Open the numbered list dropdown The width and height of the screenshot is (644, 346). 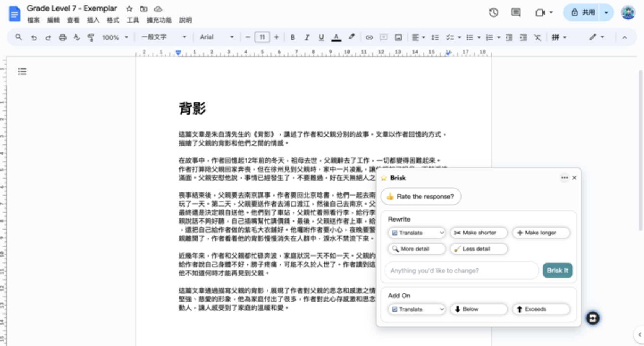tap(493, 37)
